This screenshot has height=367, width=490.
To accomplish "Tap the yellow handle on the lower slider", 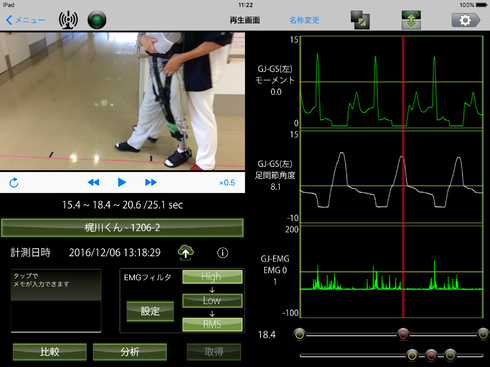I will point(412,355).
